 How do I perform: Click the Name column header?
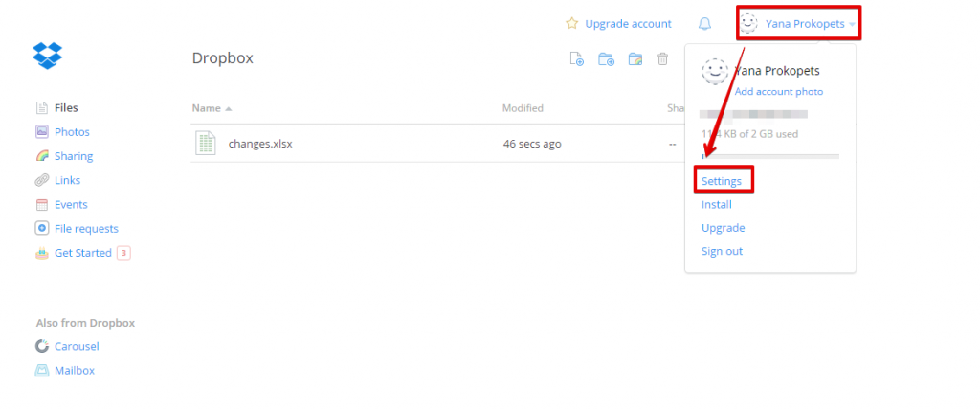tap(207, 108)
